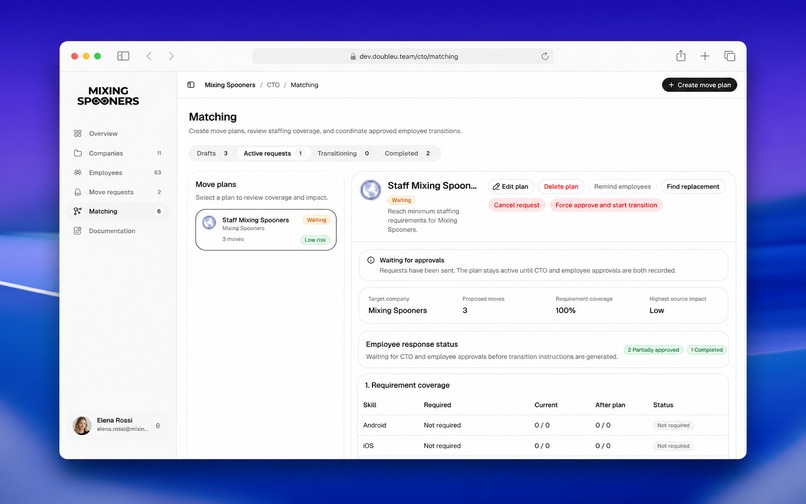Click the Low highest source impact value
This screenshot has height=504, width=806.
click(656, 311)
